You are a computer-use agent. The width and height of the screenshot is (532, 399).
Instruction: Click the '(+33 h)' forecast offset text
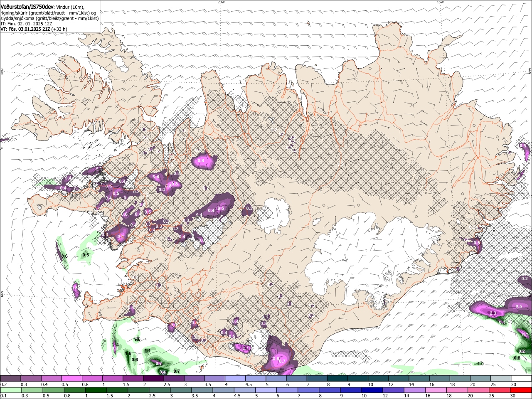59,29
